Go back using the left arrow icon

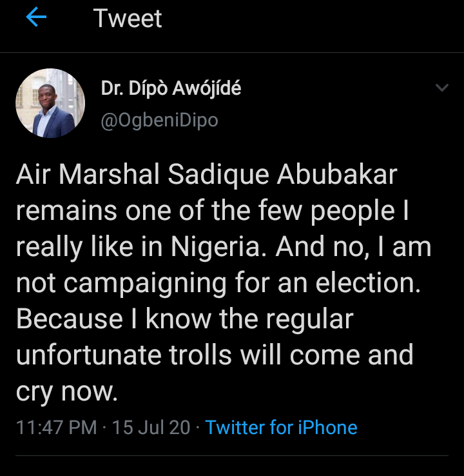[x=37, y=18]
